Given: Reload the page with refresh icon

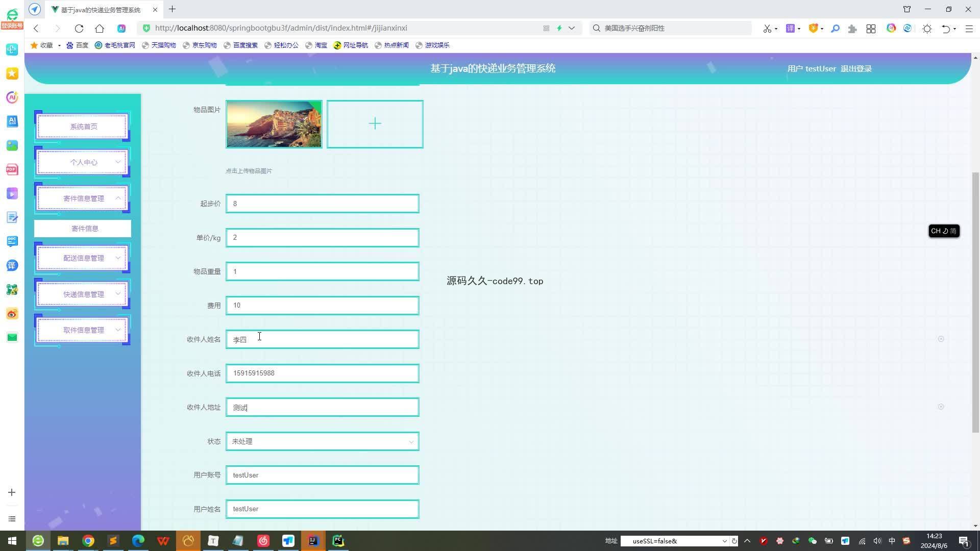Looking at the screenshot, I should click(79, 29).
